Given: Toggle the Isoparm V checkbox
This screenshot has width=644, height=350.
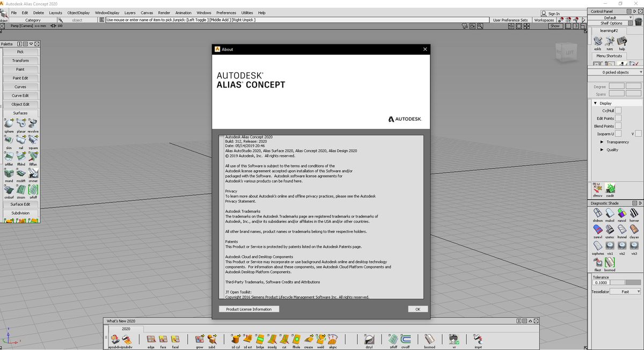Looking at the screenshot, I should click(639, 134).
